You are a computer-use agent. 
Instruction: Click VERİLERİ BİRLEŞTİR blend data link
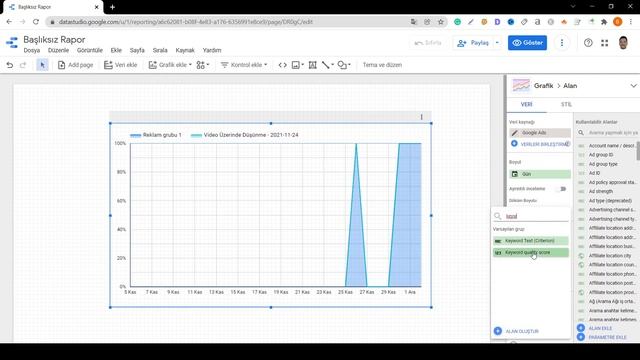(540, 144)
